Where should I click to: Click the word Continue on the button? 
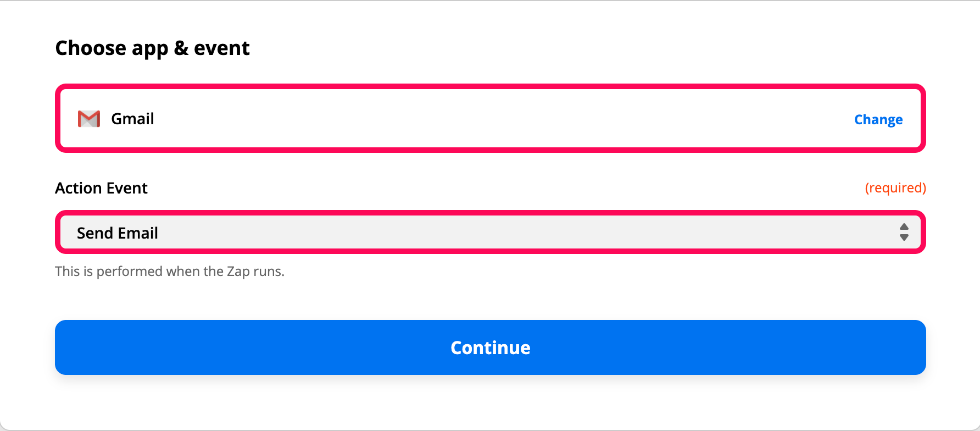491,347
